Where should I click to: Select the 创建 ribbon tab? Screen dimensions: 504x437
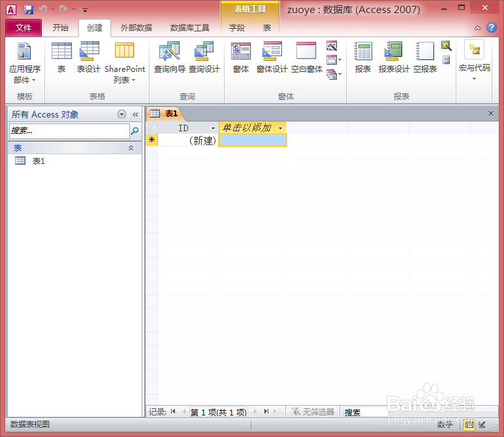point(95,28)
